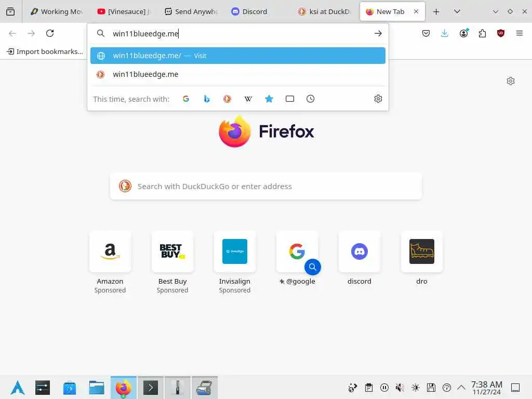Open search settings gear in dropdown
This screenshot has width=532, height=399.
pyautogui.click(x=378, y=99)
